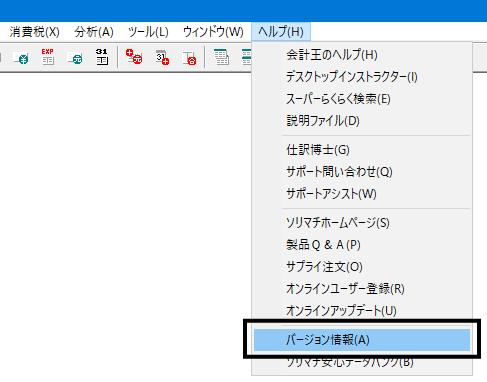Click the black 31 calendar toolbar icon
The width and height of the screenshot is (487, 382).
[x=102, y=57]
